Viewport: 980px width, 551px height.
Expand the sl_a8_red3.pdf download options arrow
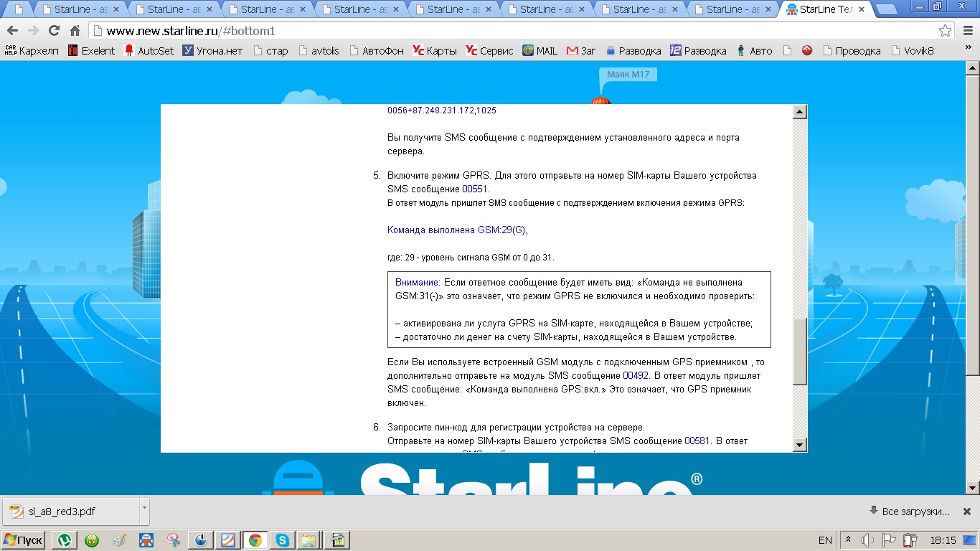(144, 508)
